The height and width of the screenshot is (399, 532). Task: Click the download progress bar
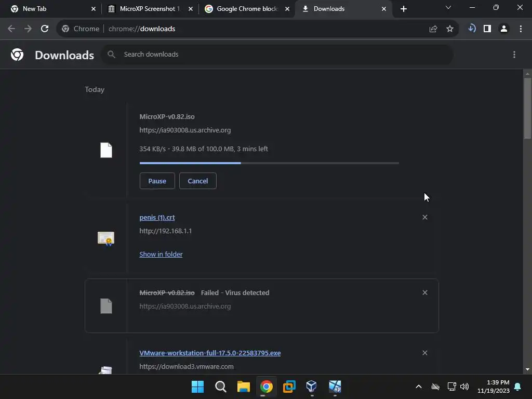coord(269,163)
